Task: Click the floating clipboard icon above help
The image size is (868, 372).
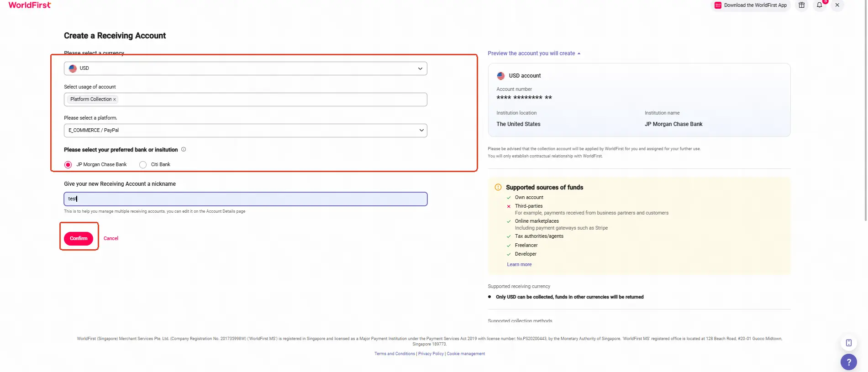Action: (x=848, y=343)
